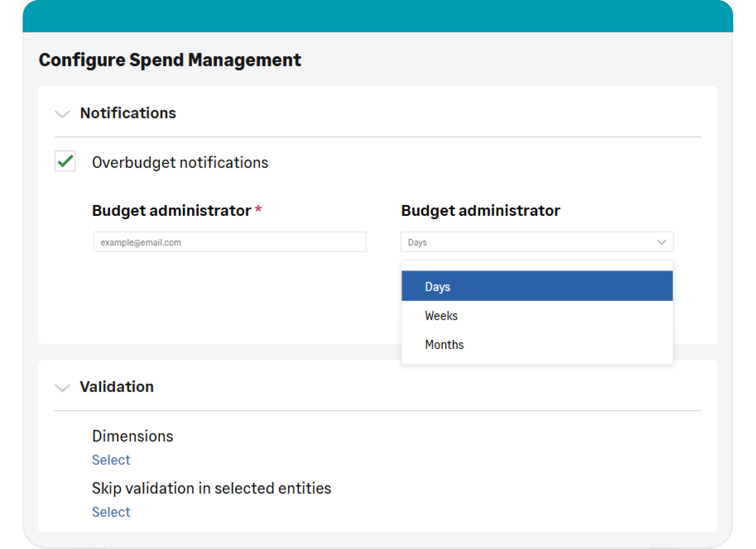Click the Validation section heading
Screen dimensions: 756x549
click(x=117, y=387)
